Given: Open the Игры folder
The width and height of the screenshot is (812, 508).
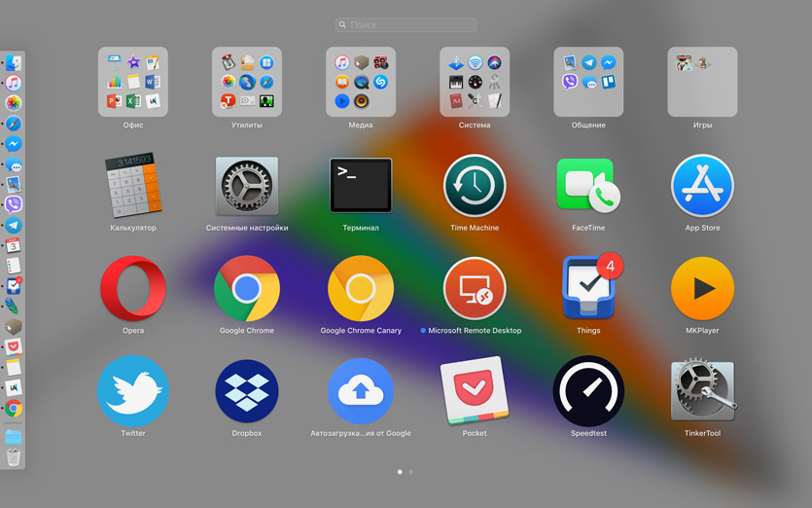Looking at the screenshot, I should coord(703,82).
